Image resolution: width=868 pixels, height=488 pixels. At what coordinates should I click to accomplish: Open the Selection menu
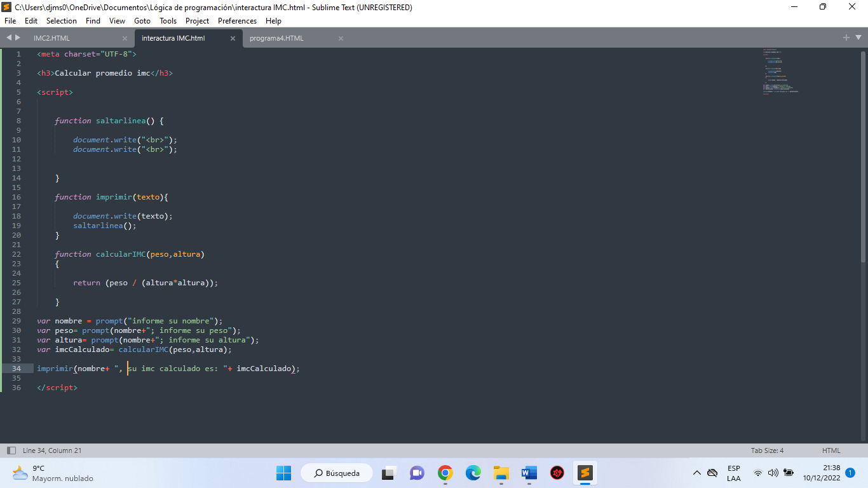[x=62, y=21]
